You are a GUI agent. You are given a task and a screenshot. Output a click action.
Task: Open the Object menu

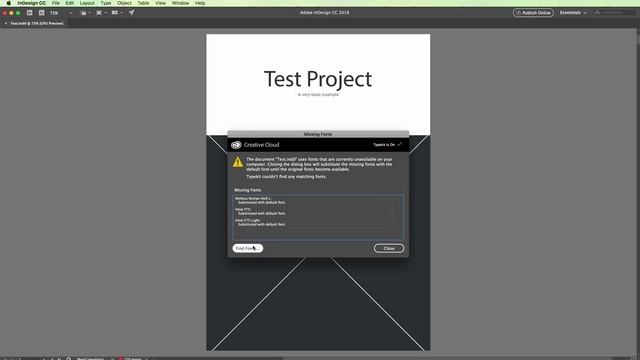pyautogui.click(x=124, y=3)
